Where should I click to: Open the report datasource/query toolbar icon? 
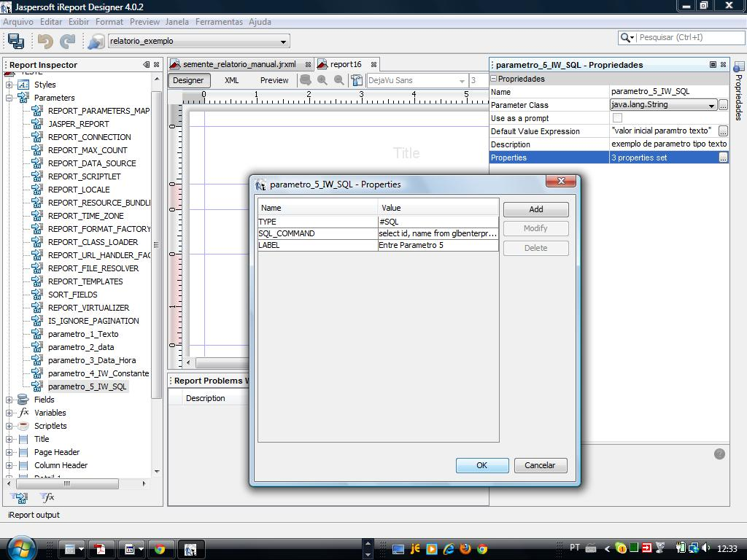click(96, 42)
